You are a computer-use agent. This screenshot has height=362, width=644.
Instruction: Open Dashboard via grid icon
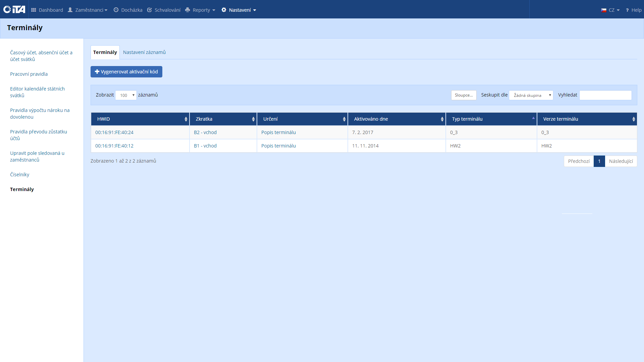coord(34,10)
